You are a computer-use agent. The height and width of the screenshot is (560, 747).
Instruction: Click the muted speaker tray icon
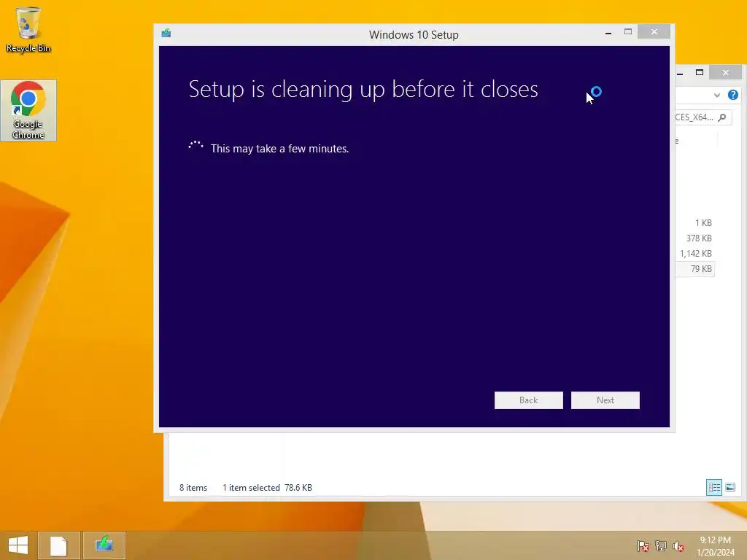pos(678,545)
